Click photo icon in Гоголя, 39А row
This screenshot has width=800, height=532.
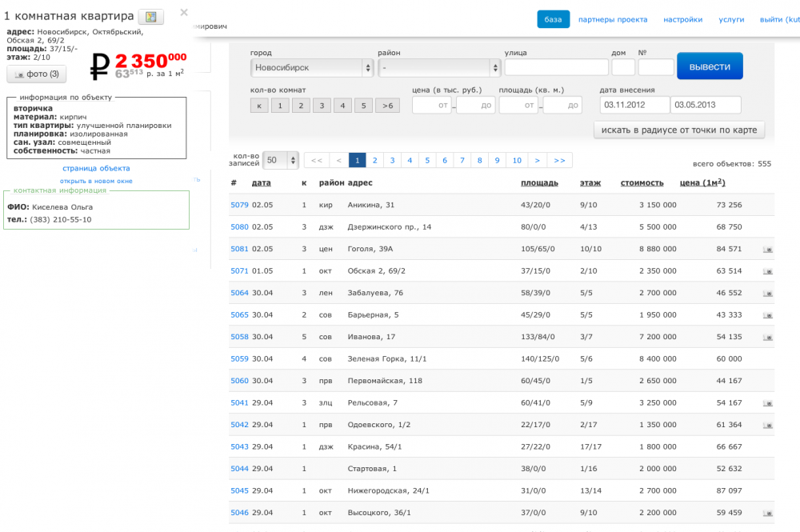[x=768, y=250]
